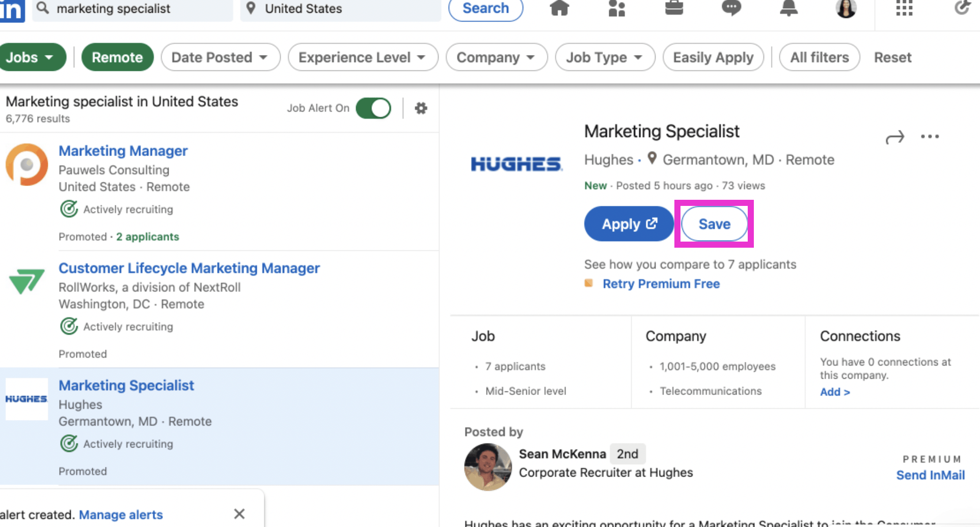Open the Experience Level dropdown
The image size is (980, 527).
pos(363,57)
